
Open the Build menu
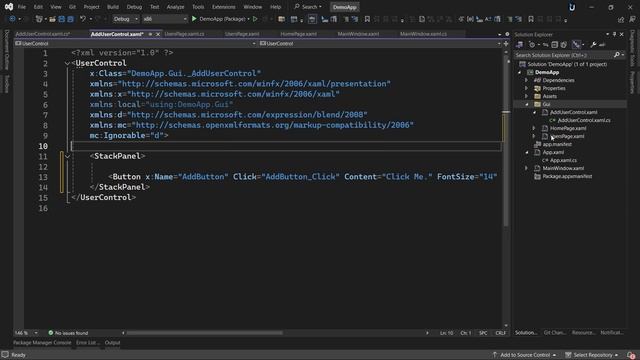point(113,7)
